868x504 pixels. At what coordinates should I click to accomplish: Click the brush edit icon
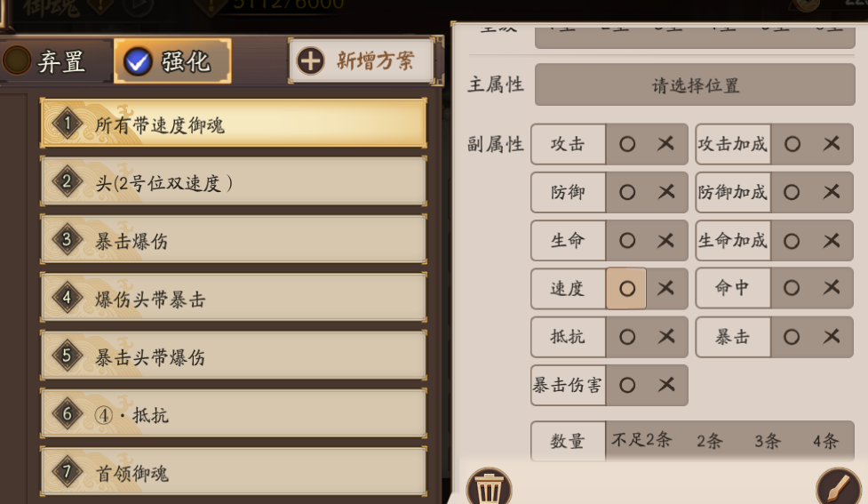[838, 488]
